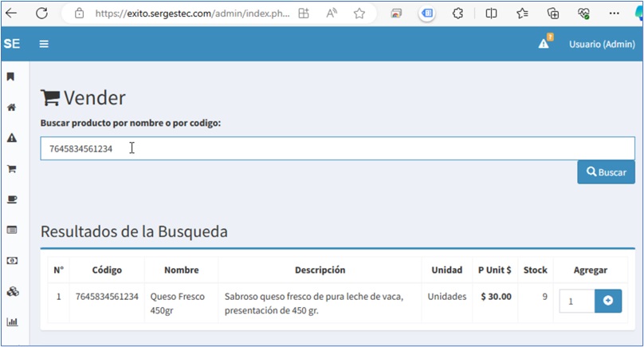
Task: Click the Descripción column header
Action: (x=320, y=270)
